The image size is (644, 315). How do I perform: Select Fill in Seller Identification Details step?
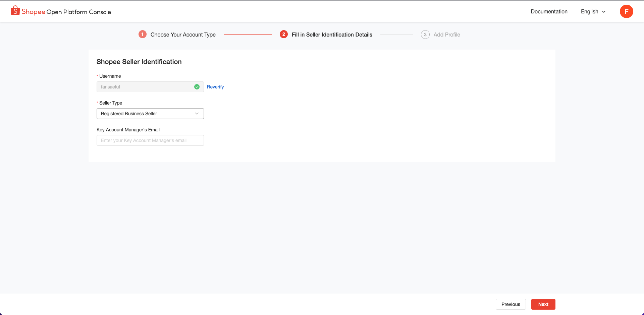332,35
